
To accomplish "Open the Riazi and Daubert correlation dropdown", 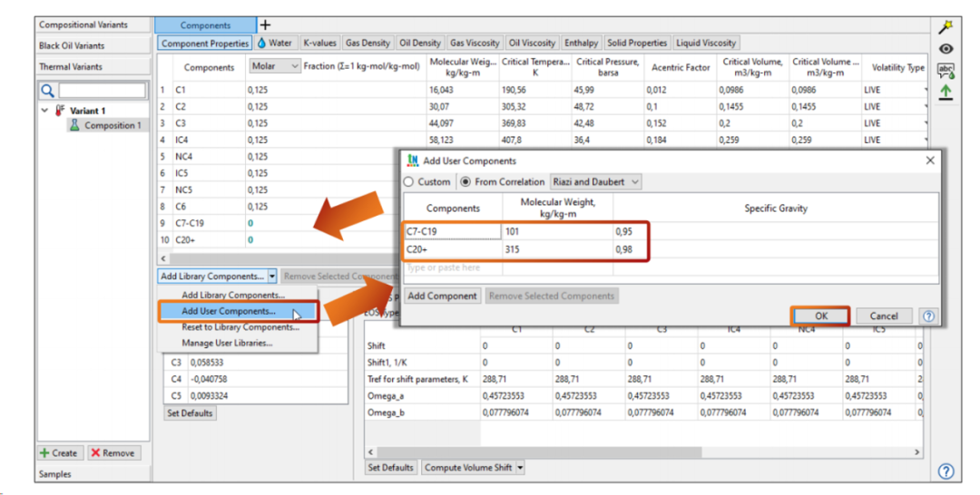I will 596,182.
